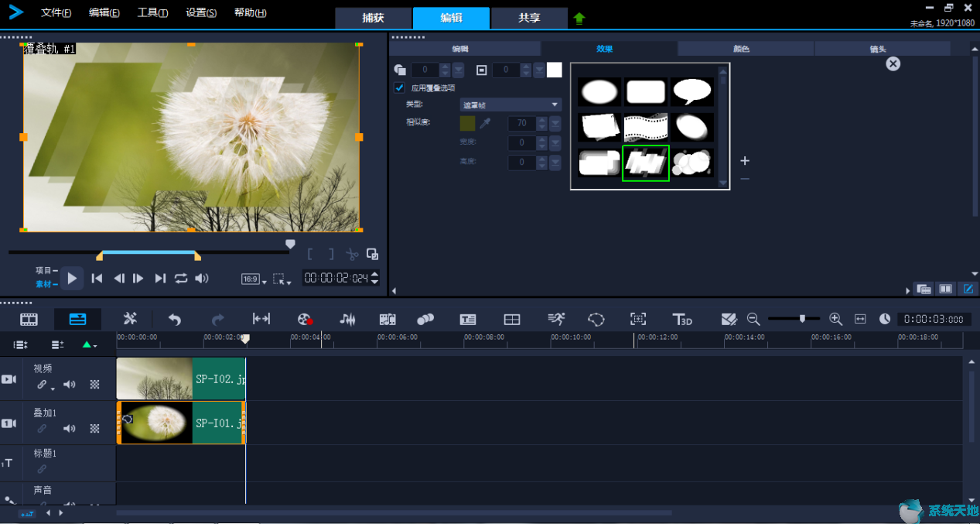
Task: Click the 3D title editor icon
Action: point(682,319)
